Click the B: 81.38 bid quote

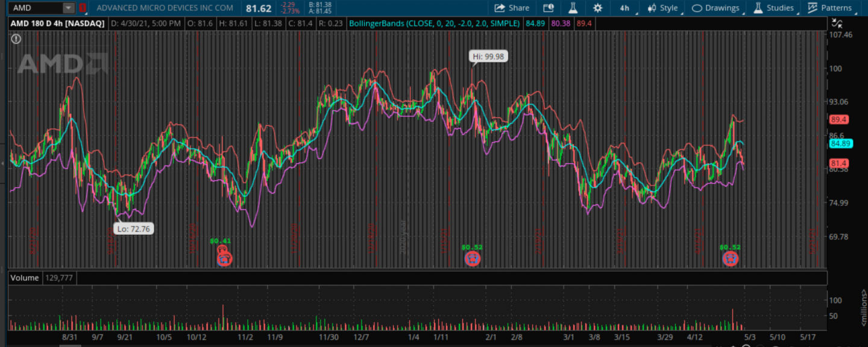pos(319,5)
